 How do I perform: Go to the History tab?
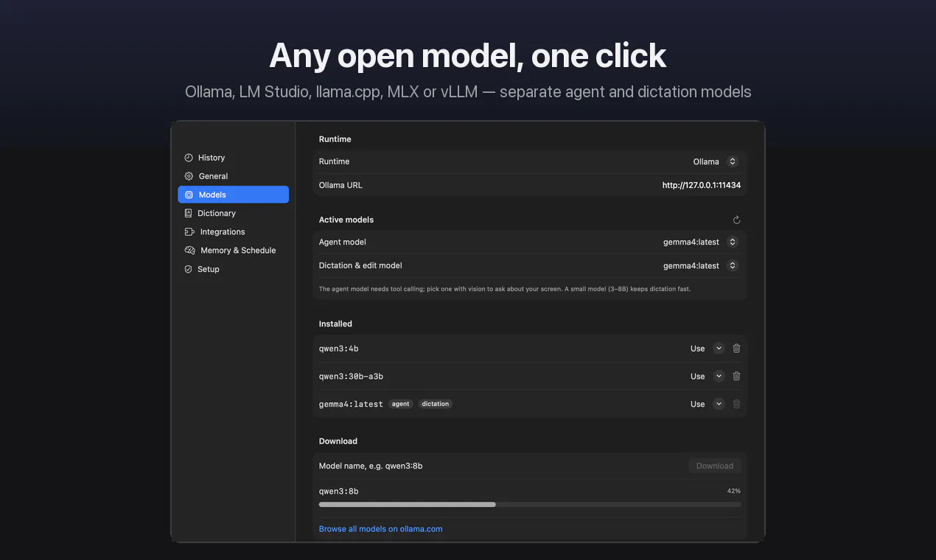[233, 158]
